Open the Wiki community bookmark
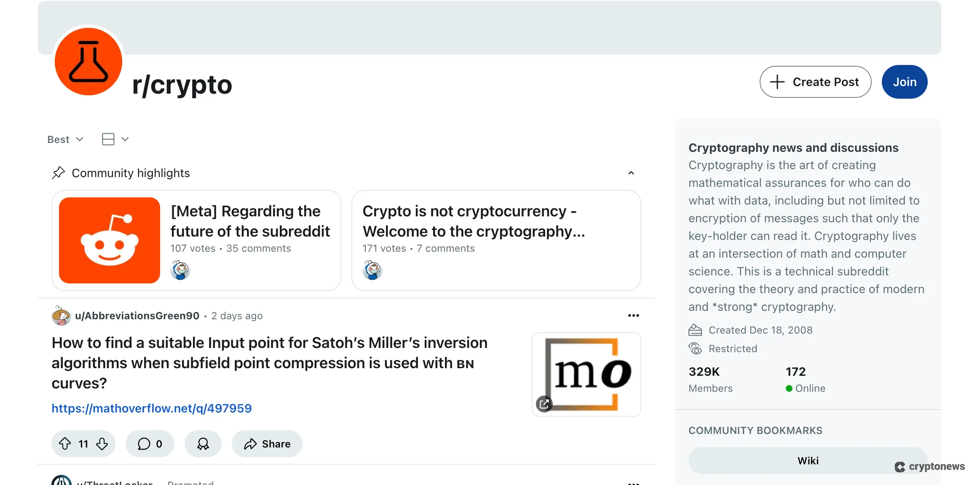Viewport: 980px width, 485px height. click(807, 460)
